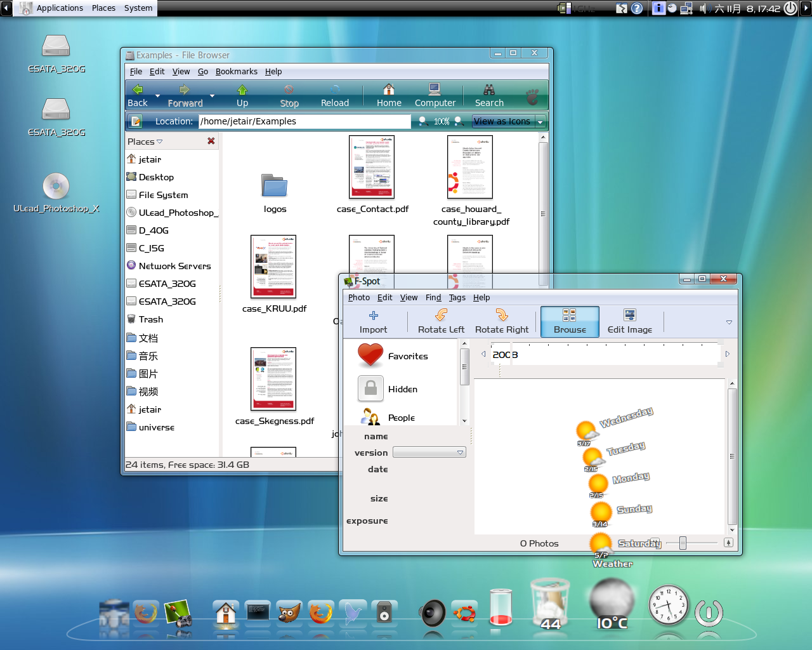Image resolution: width=812 pixels, height=650 pixels.
Task: Open the Find menu in F-Spot
Action: tap(433, 298)
